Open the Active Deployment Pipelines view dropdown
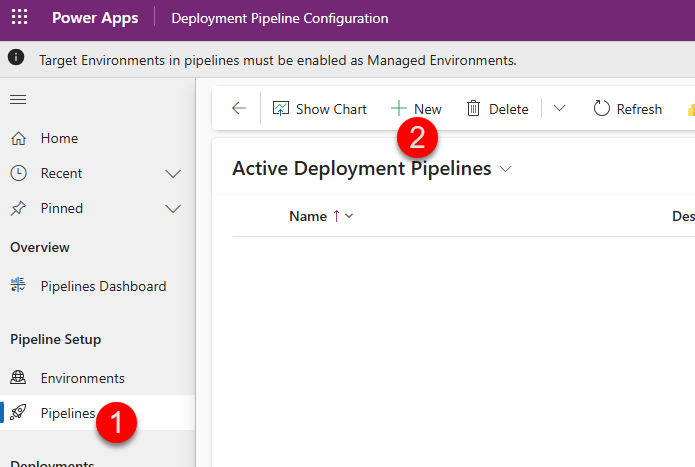This screenshot has width=695, height=467. [505, 170]
